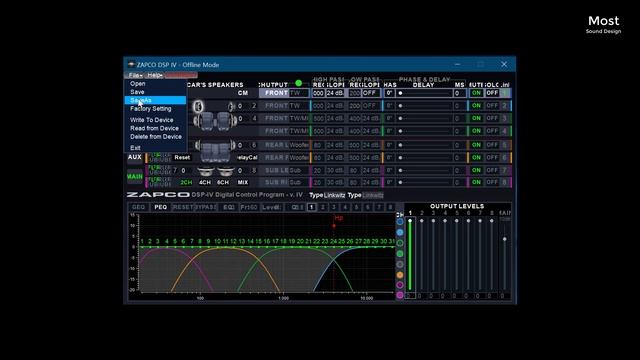Open the File menu

click(x=135, y=75)
